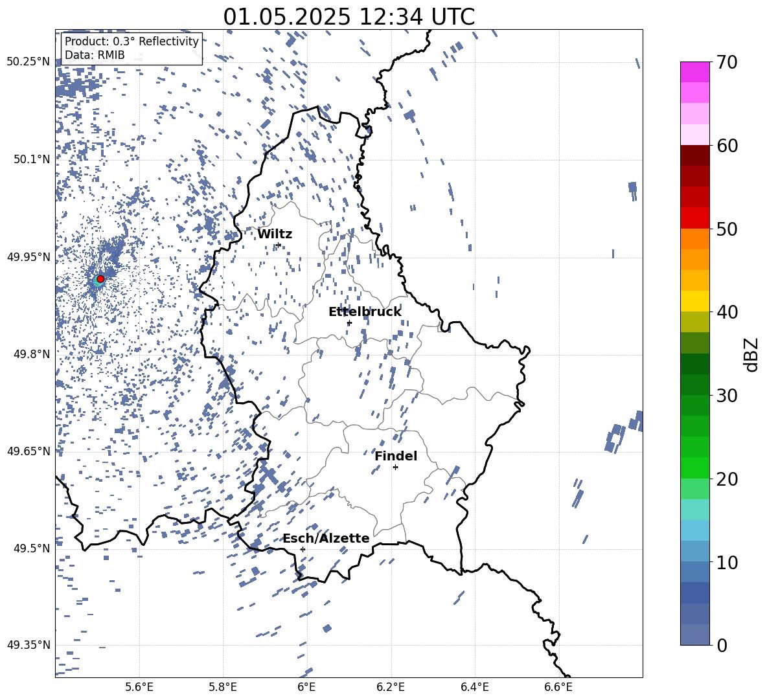Click the 70 tick on colorbar
The image size is (767, 700).
click(726, 62)
